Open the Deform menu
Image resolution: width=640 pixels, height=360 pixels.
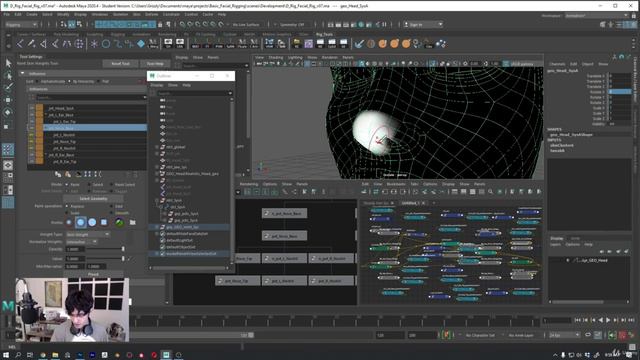pyautogui.click(x=151, y=14)
